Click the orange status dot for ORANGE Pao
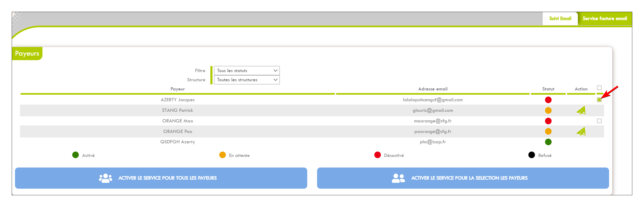 [548, 131]
